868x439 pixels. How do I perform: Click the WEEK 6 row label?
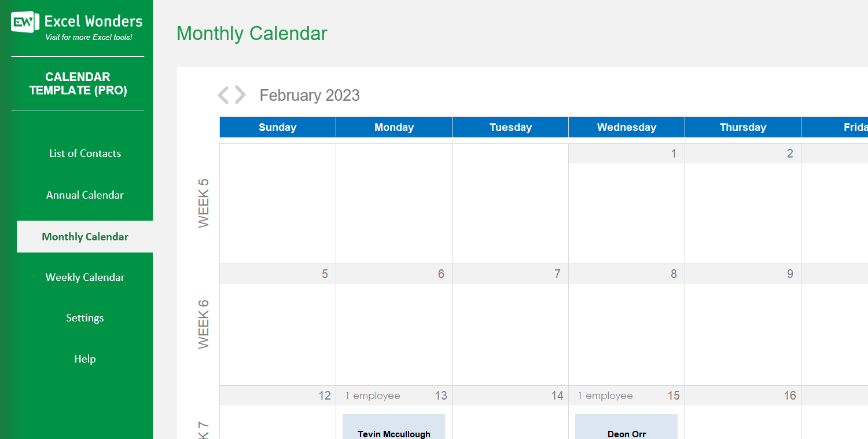coord(204,324)
